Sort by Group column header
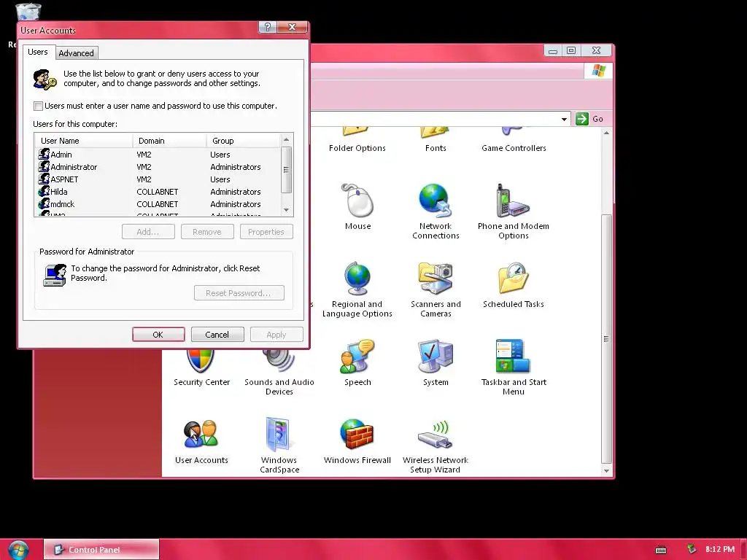Screen dimensions: 747x560 click(244, 141)
